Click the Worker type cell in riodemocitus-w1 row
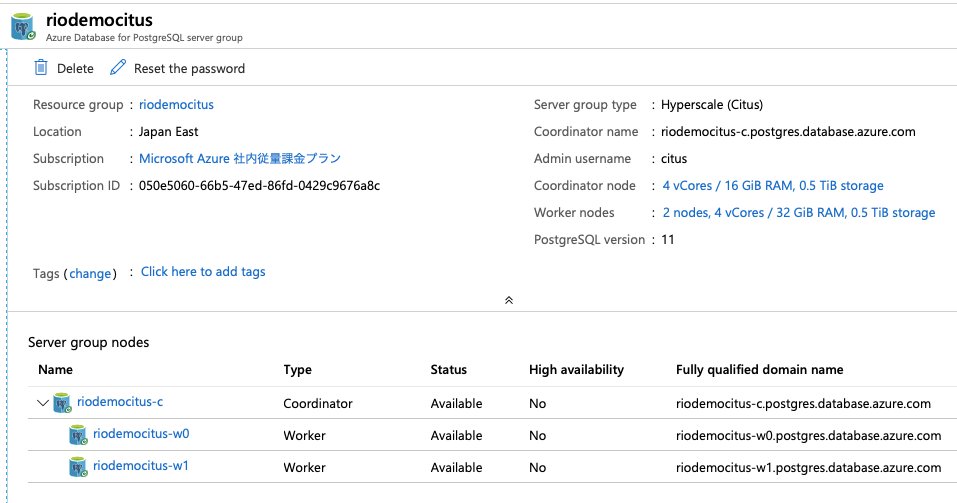Screen dimensions: 957x503 click(305, 468)
